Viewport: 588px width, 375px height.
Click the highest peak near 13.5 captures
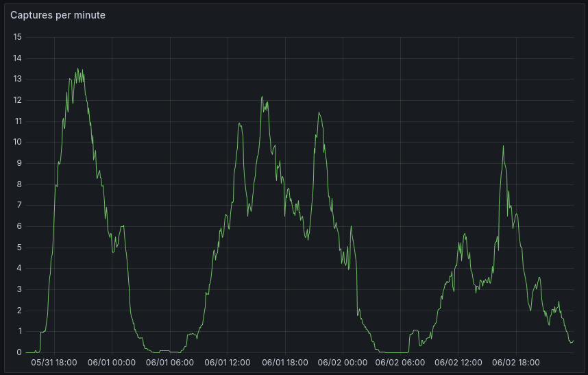77,69
